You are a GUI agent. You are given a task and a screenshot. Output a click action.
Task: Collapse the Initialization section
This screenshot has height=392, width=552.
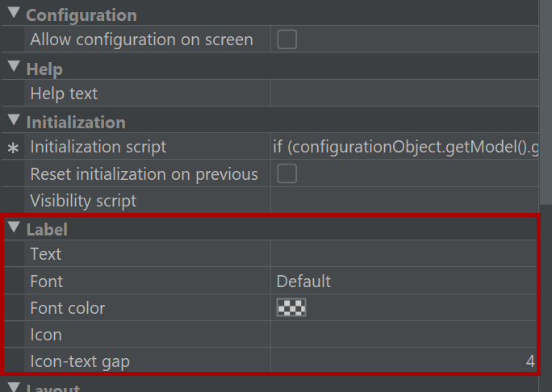click(x=14, y=122)
